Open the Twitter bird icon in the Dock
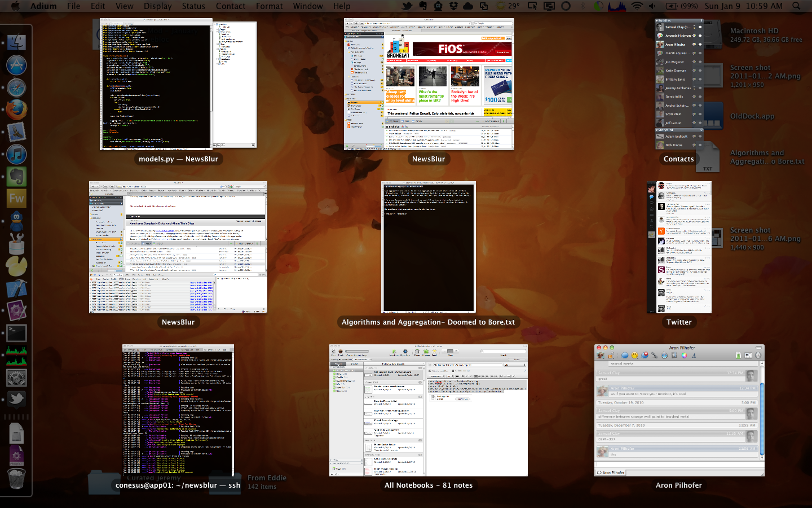Image resolution: width=812 pixels, height=508 pixels. tap(16, 399)
